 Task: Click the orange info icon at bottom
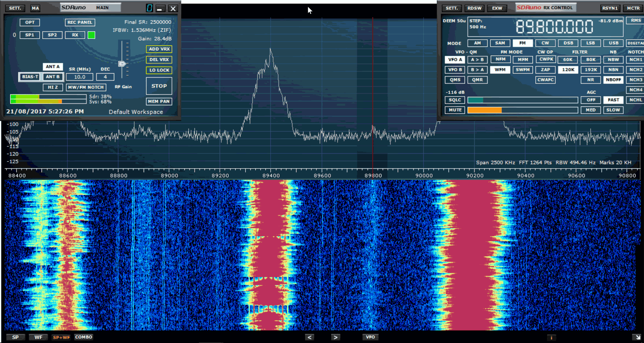coord(551,338)
